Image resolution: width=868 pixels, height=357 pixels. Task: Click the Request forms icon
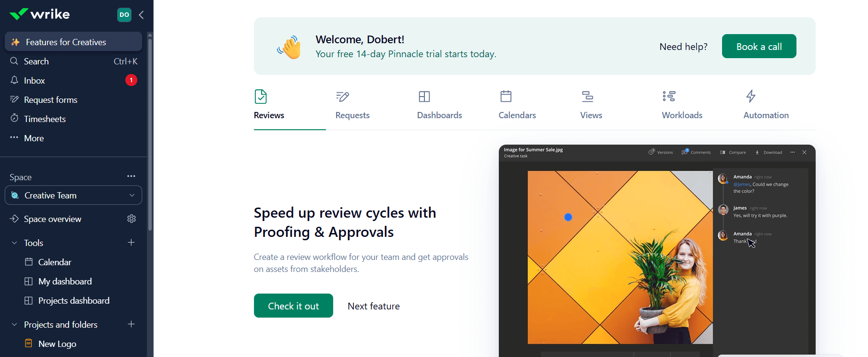14,99
